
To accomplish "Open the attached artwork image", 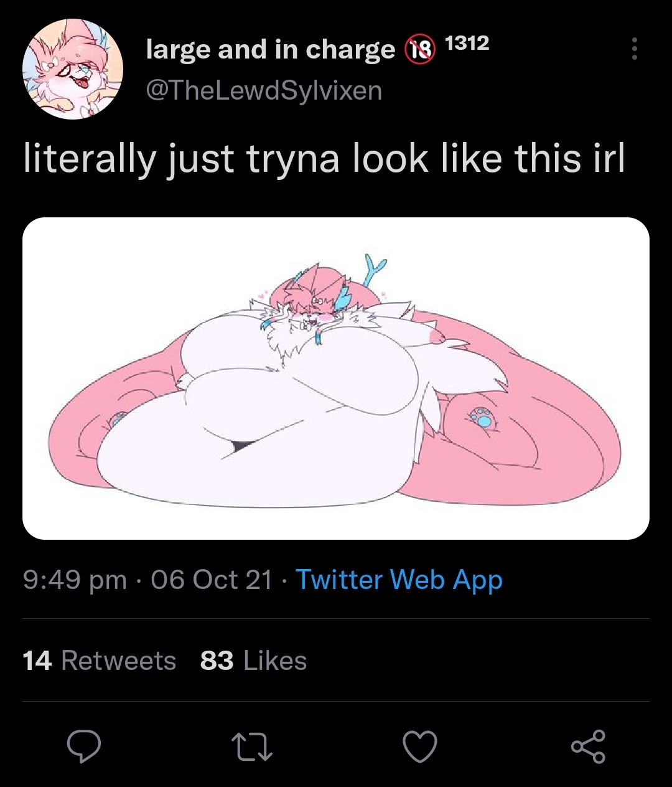I will tap(336, 379).
